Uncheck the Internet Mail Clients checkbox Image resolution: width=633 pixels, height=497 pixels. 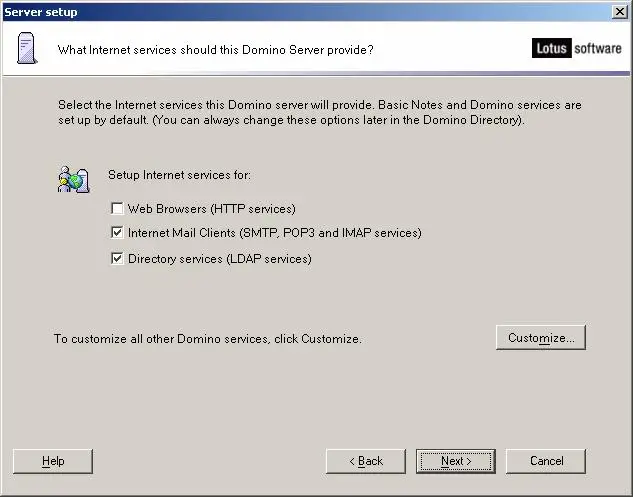(117, 233)
